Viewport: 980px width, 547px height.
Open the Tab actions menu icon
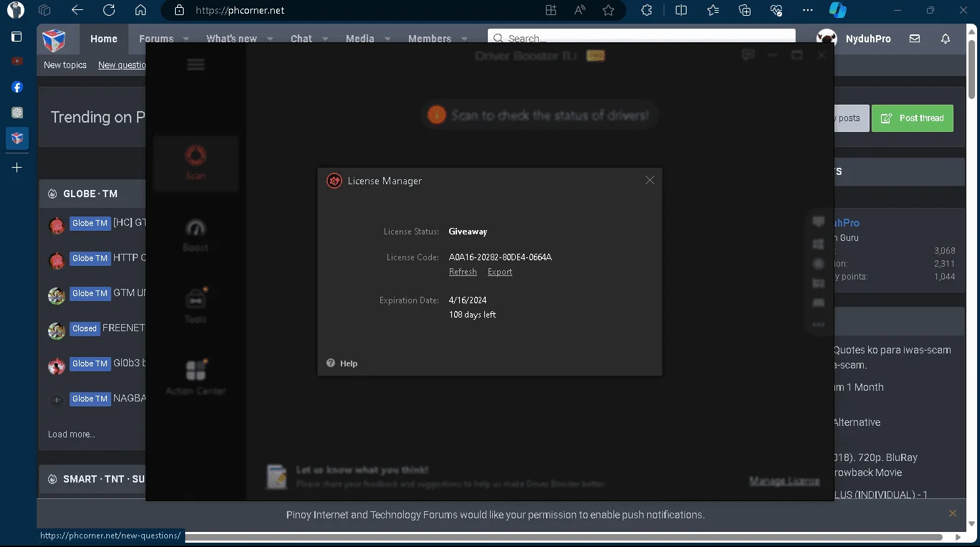[x=16, y=37]
